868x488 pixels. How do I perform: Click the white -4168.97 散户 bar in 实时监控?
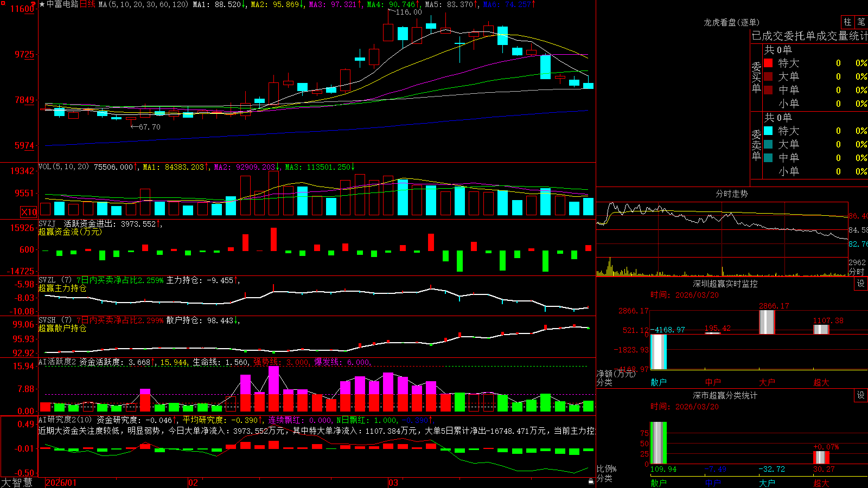[659, 352]
